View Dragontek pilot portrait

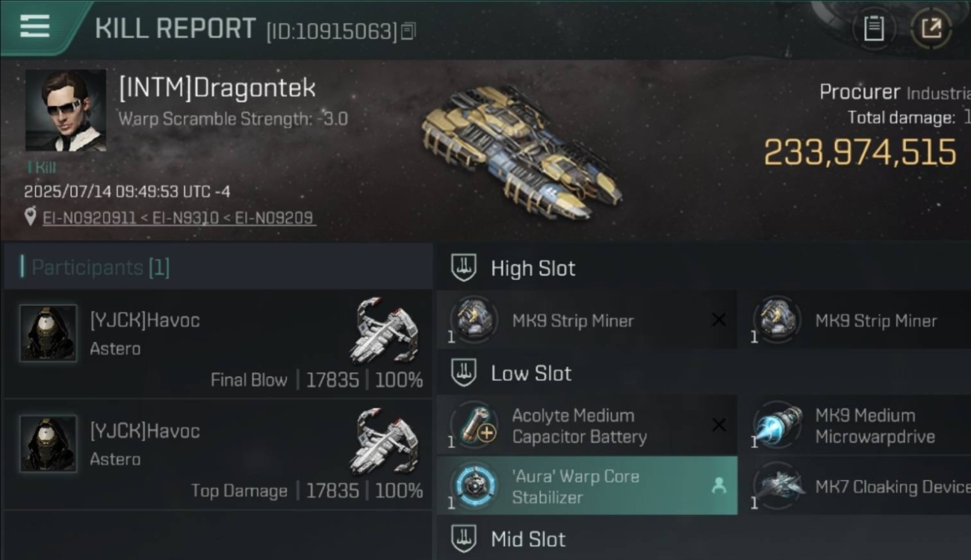tap(65, 111)
